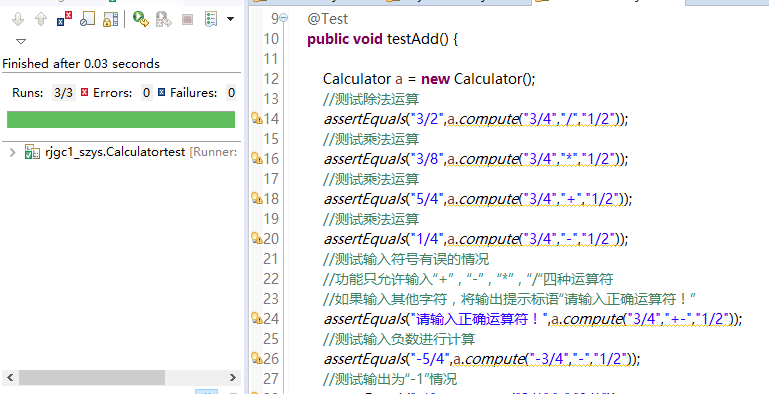Click the warning marker on line 14
The width and height of the screenshot is (769, 394).
point(256,118)
